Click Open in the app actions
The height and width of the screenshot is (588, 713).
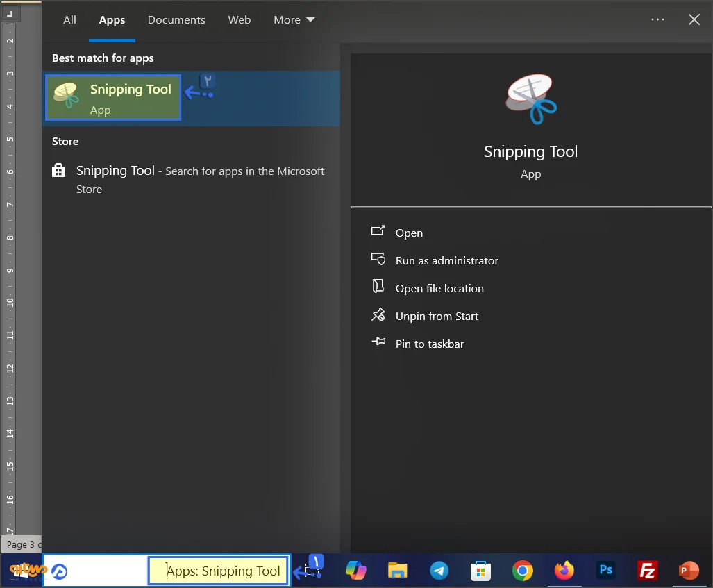coord(409,233)
